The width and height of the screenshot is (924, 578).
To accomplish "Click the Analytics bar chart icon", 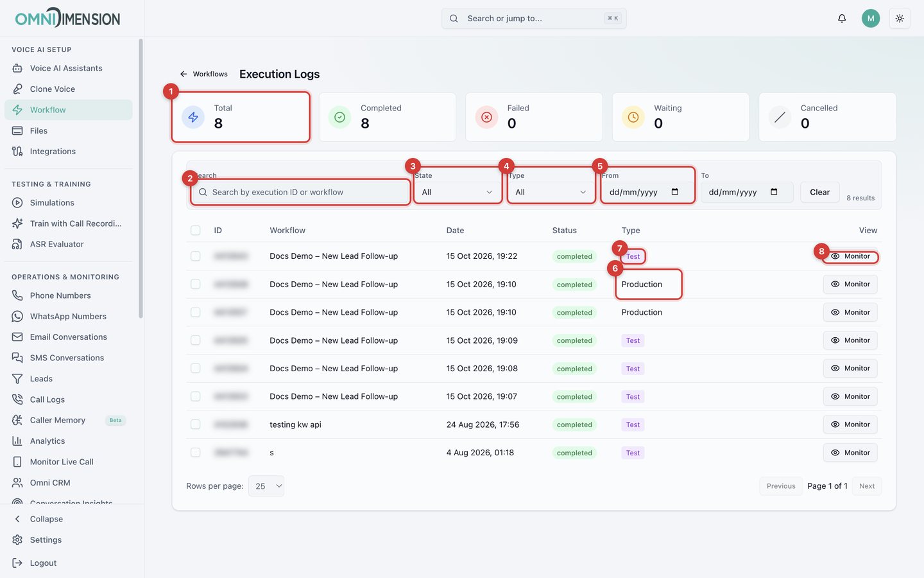I will tap(17, 441).
